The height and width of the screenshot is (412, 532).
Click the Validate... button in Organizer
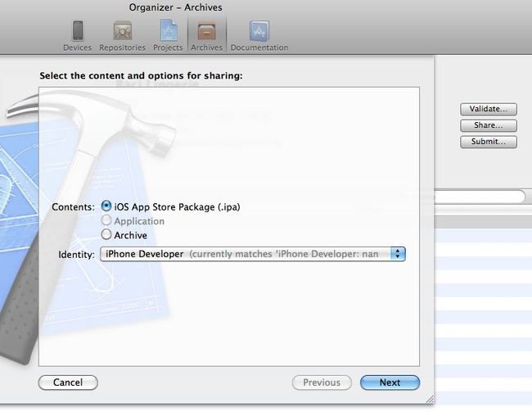pyautogui.click(x=489, y=109)
